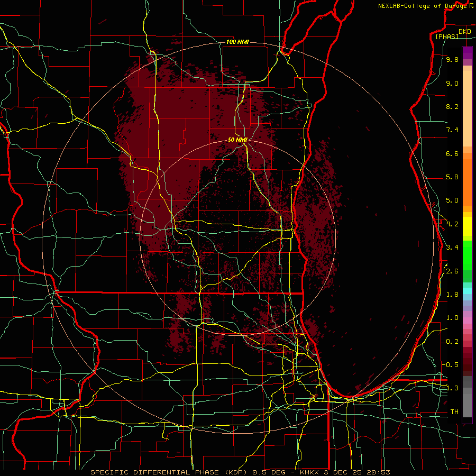476x476 pixels.
Task: Click the 9.0 color scale value
Action: coord(452,83)
